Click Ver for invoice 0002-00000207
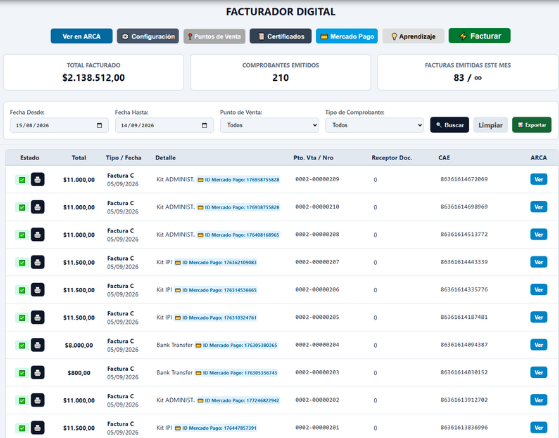Image resolution: width=559 pixels, height=438 pixels. click(x=539, y=262)
